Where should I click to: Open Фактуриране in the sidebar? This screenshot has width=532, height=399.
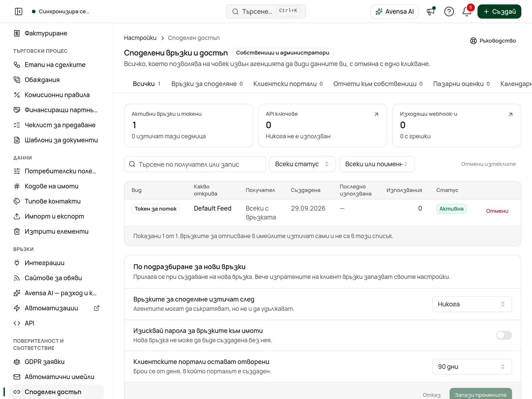57,33
